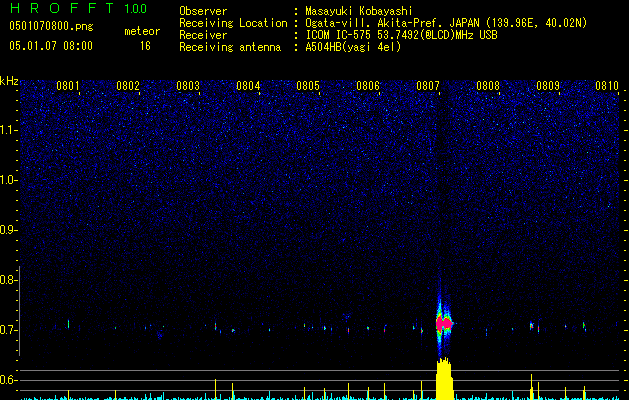Image resolution: width=629 pixels, height=400 pixels.
Task: Click the tall yellow intensity peak at 0807
Action: coord(444,379)
